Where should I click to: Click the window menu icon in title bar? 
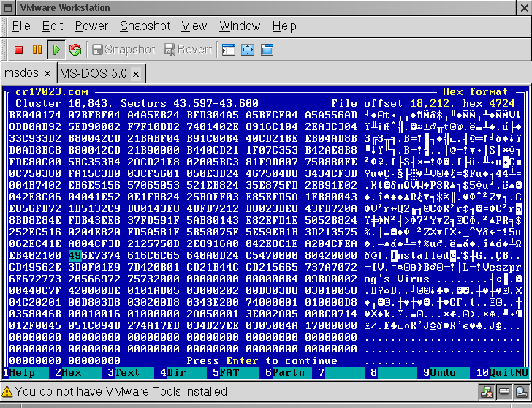tap(9, 8)
